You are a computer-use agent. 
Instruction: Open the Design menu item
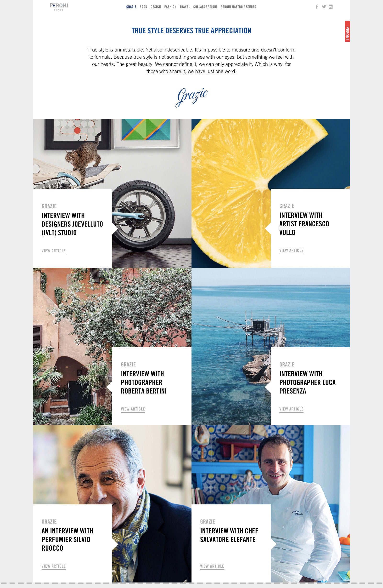pos(156,7)
